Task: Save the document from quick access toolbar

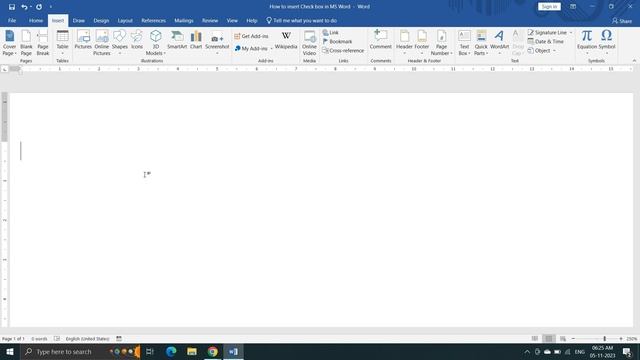Action: (12, 7)
